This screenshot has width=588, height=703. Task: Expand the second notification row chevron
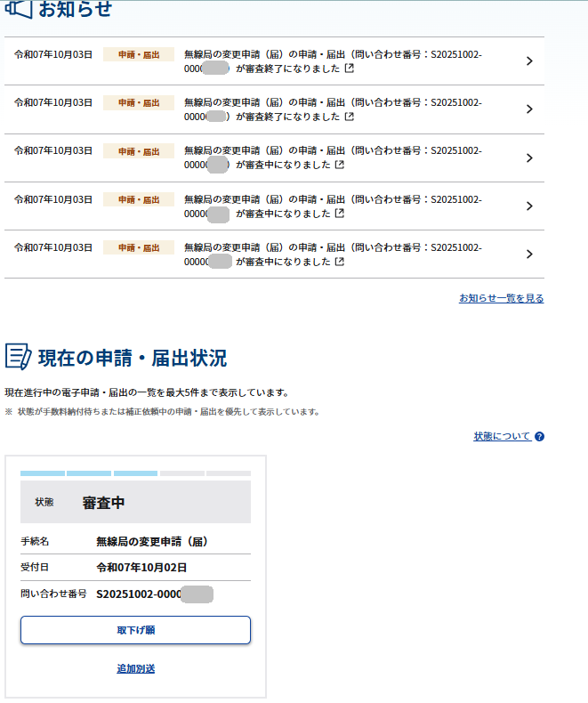point(529,109)
